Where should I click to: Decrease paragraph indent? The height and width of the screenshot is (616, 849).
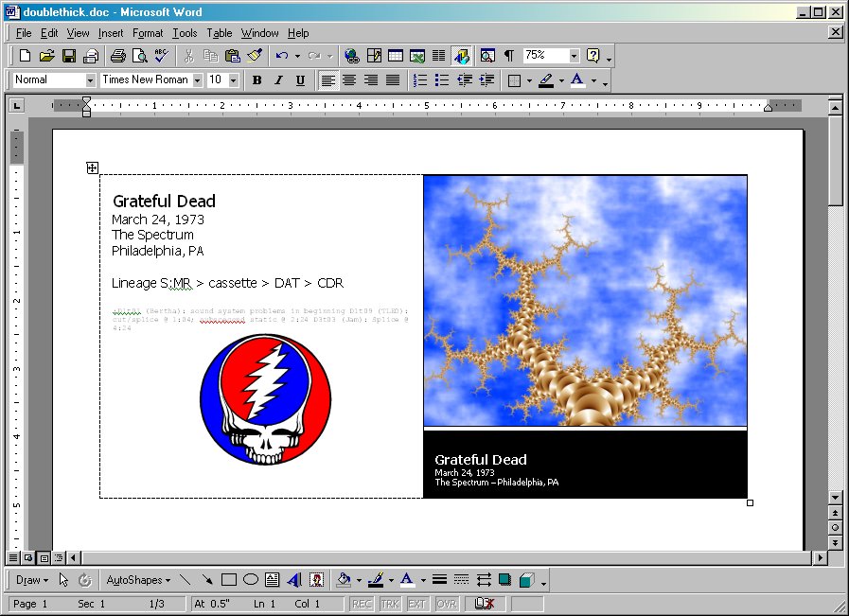click(465, 80)
